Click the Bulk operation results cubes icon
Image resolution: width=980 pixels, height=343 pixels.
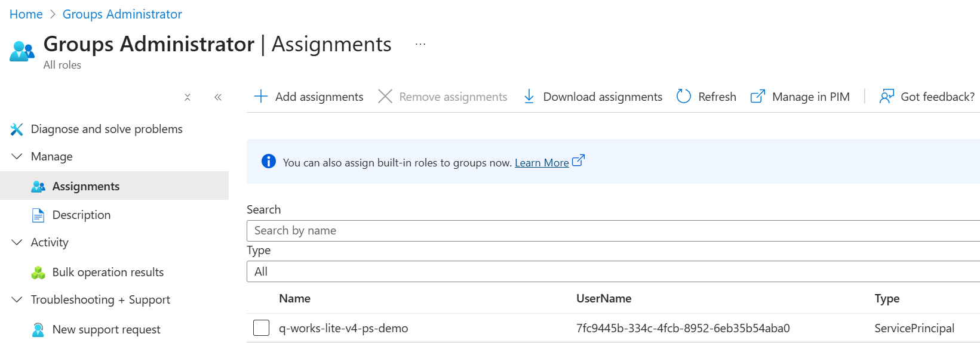[x=38, y=273]
